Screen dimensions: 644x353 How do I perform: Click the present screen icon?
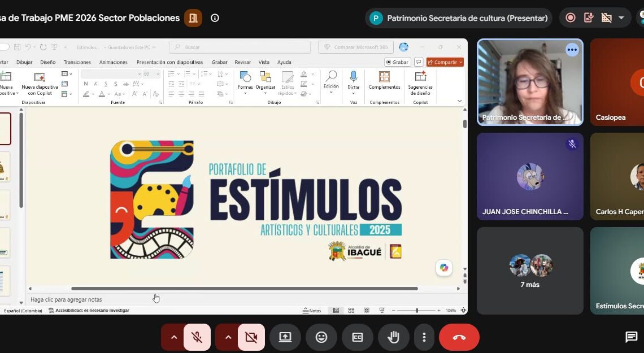point(285,337)
